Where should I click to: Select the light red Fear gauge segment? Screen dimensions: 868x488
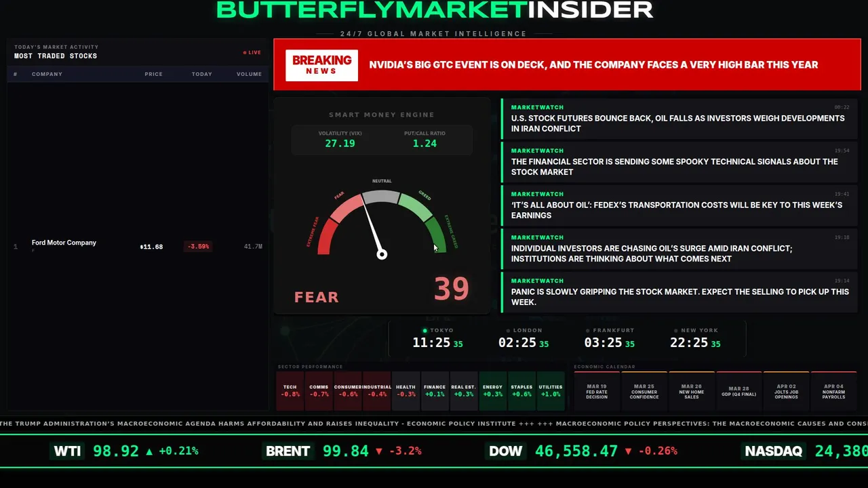tap(346, 207)
